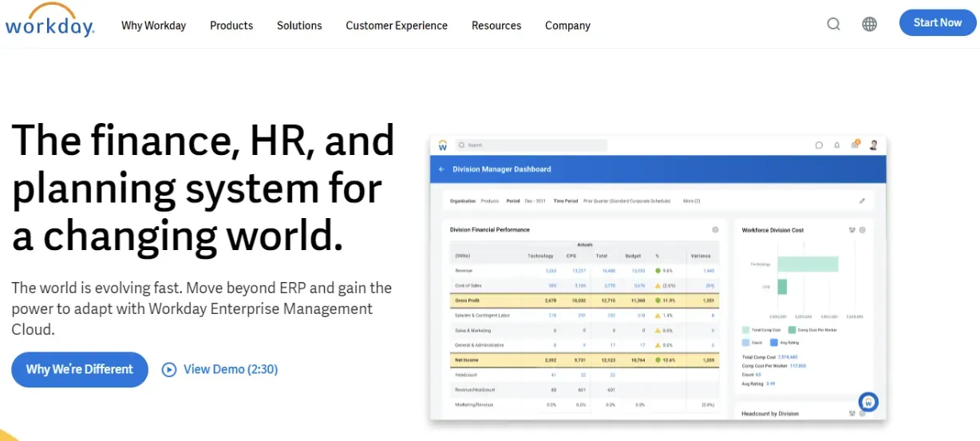Click the Gross Profit total 12,710
Viewport: 980px width, 441px height.
[x=608, y=300]
